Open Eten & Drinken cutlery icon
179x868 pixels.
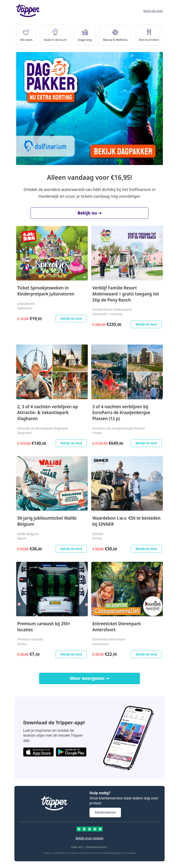[149, 32]
